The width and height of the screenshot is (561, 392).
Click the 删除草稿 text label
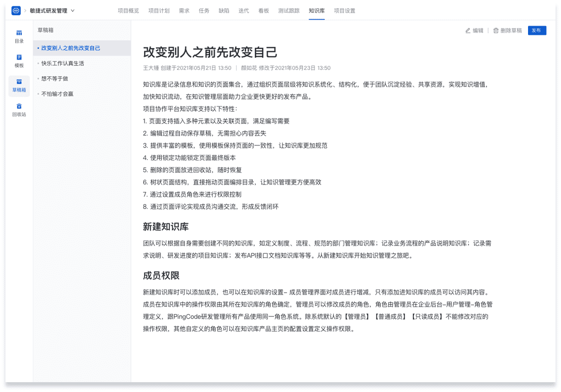click(511, 31)
